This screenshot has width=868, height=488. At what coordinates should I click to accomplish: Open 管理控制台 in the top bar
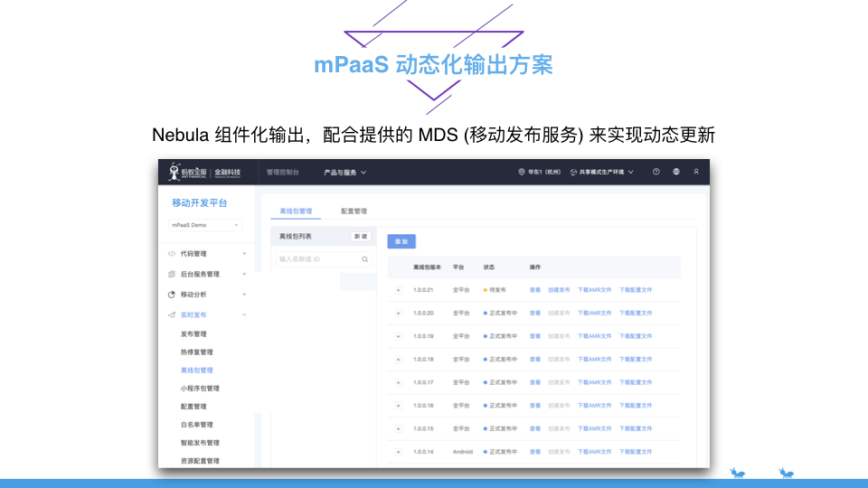tap(283, 173)
